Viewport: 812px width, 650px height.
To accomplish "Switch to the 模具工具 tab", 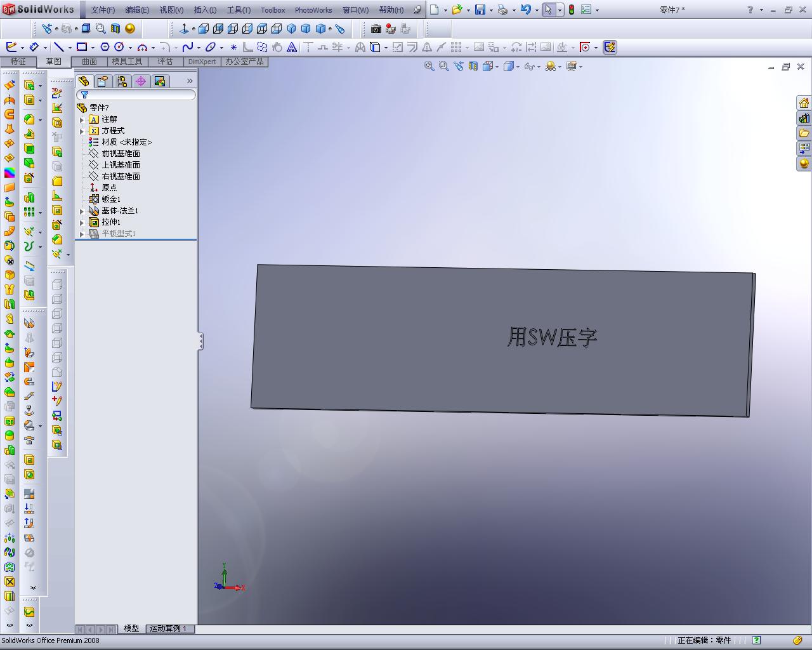I will pyautogui.click(x=127, y=62).
